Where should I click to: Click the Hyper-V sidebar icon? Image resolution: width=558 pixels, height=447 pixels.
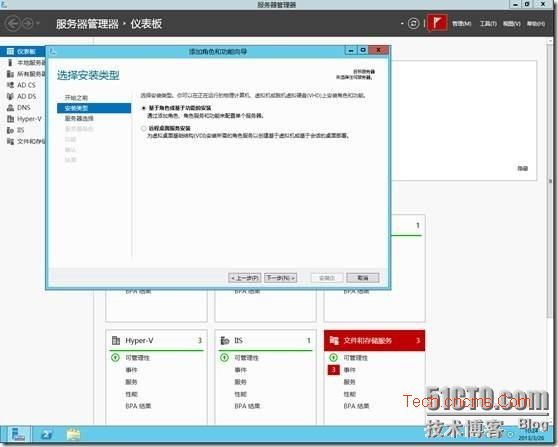click(10, 119)
